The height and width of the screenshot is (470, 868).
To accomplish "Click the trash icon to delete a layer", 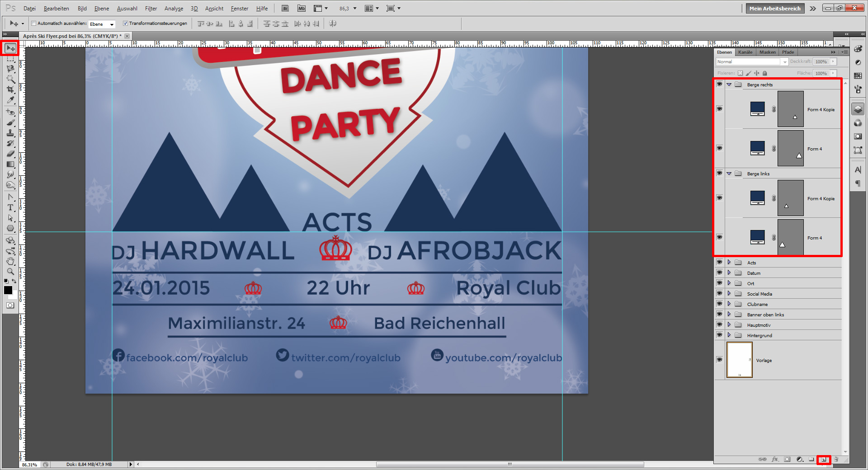I will pos(836,460).
